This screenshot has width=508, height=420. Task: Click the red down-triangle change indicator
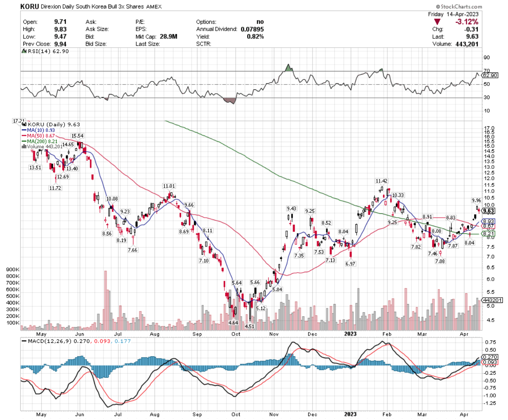(x=437, y=21)
